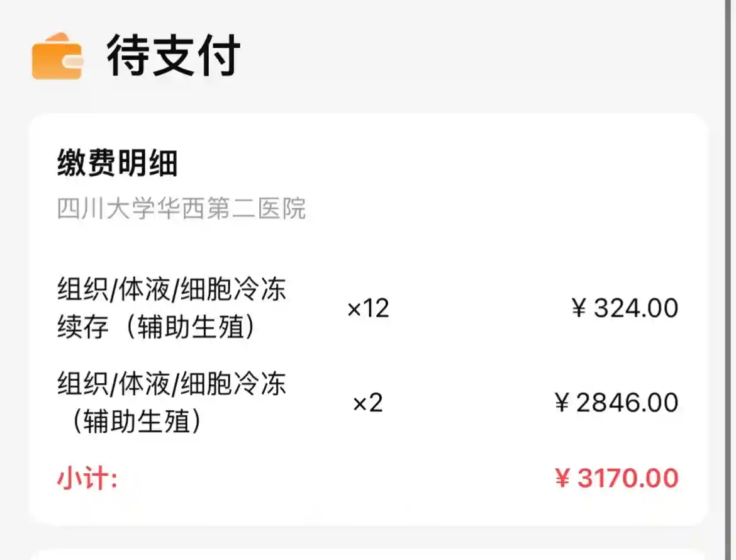Tap 组织/体液/细胞冷冻 line of the ×12 item
This screenshot has height=560, width=736.
click(172, 291)
